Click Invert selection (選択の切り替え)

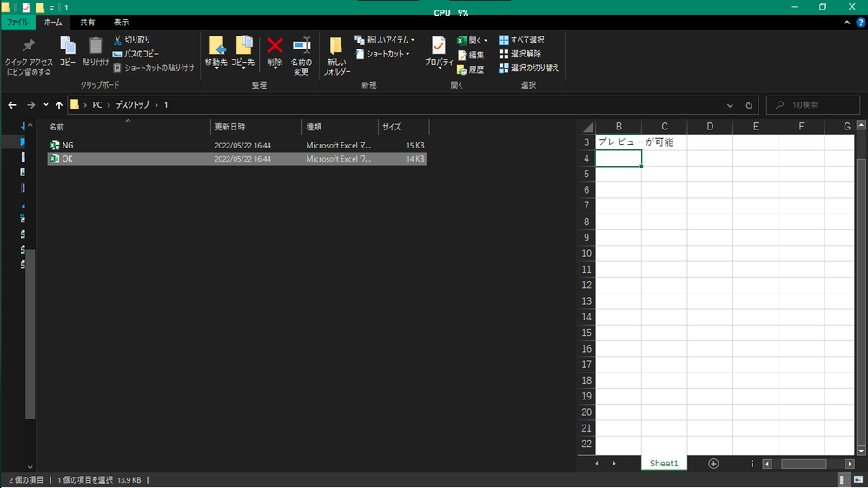pos(528,68)
